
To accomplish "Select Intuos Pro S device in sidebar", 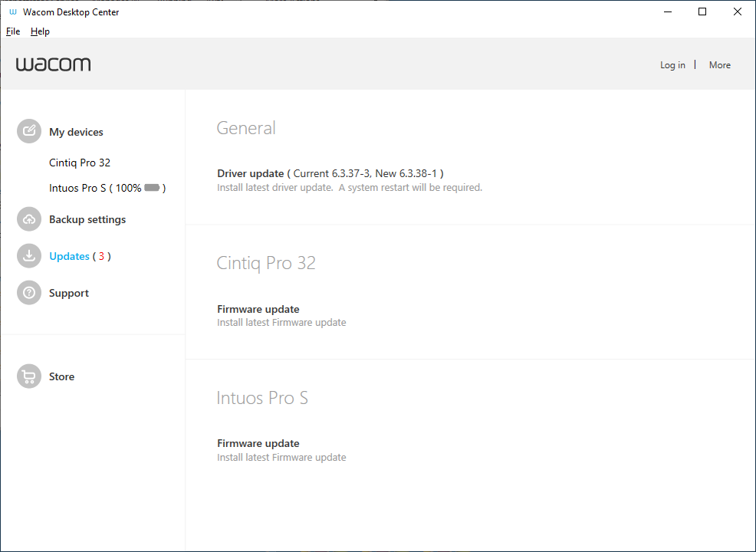I will tap(107, 188).
